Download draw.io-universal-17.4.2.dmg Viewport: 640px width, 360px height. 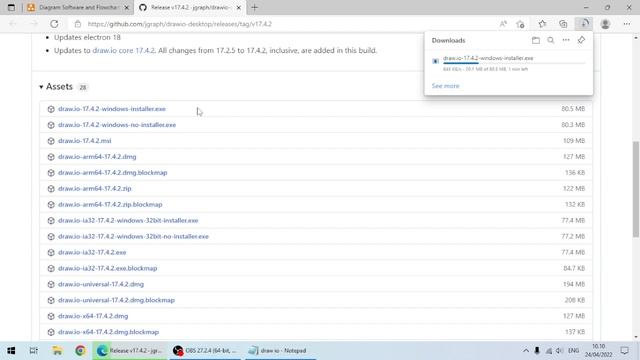[x=101, y=284]
